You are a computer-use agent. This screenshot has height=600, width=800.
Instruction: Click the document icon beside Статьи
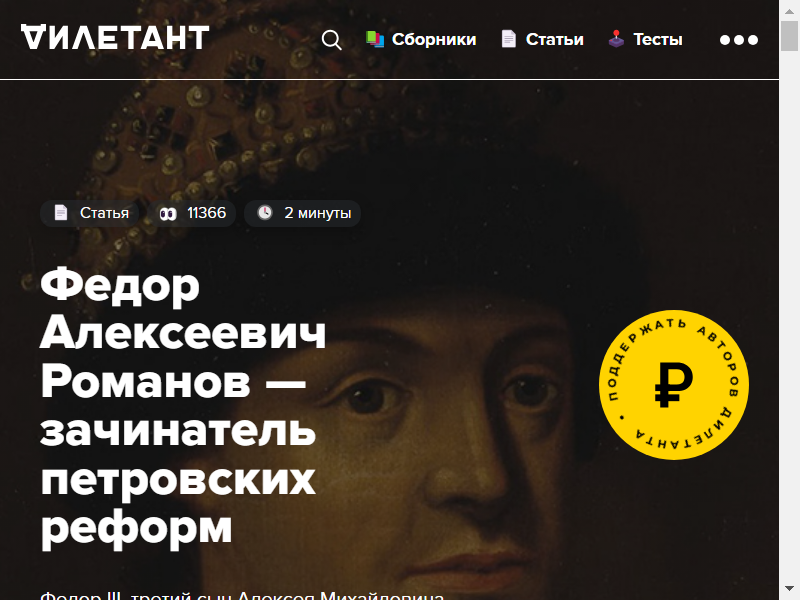coord(508,39)
